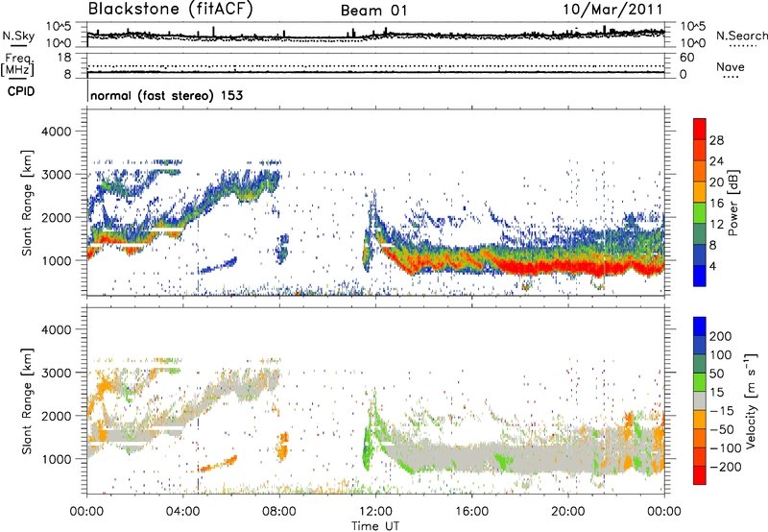The width and height of the screenshot is (768, 532).
Task: Click the 'N.Sky' legend label
Action: point(18,36)
